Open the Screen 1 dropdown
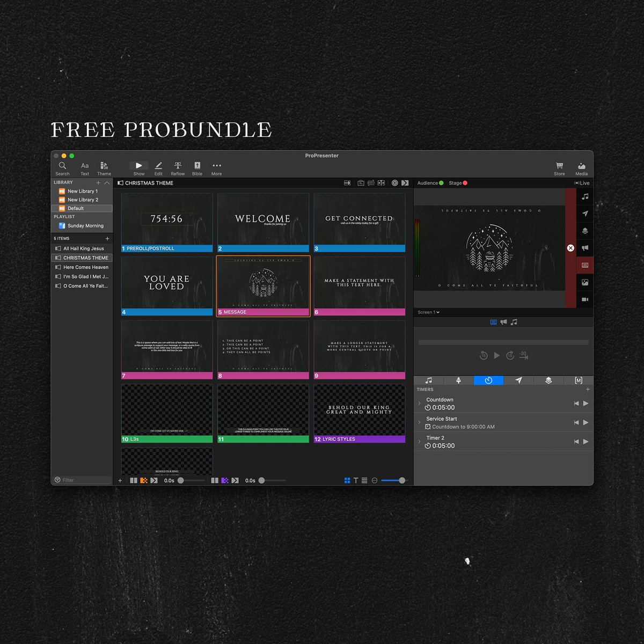Viewport: 644px width, 644px height. (428, 312)
